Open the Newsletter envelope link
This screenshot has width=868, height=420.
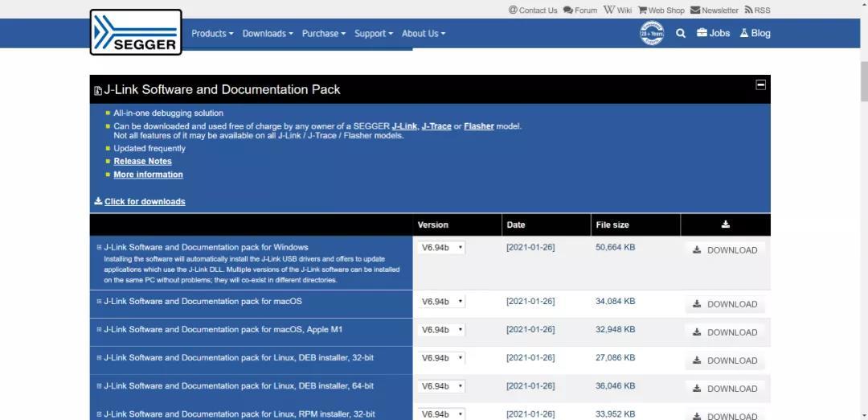[x=714, y=10]
